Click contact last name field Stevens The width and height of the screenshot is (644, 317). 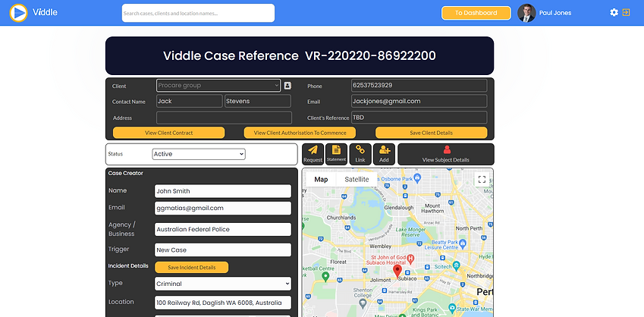pos(257,101)
